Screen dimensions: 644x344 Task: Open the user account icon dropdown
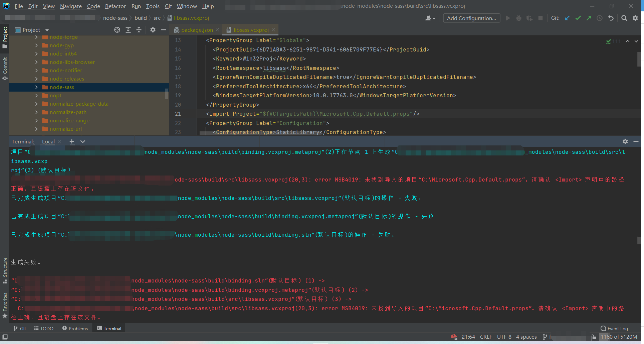point(430,18)
